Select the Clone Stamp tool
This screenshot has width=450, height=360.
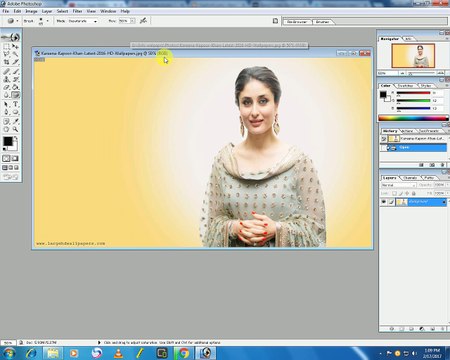[x=6, y=79]
